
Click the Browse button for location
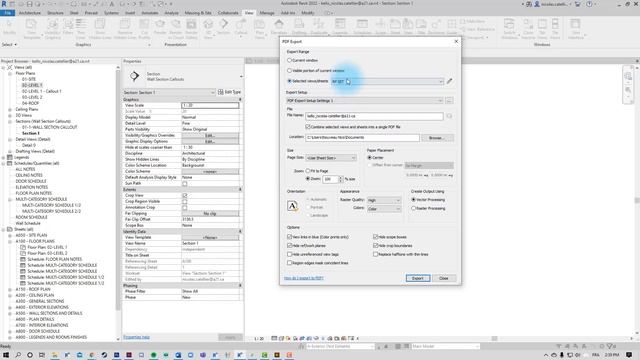[x=437, y=138]
